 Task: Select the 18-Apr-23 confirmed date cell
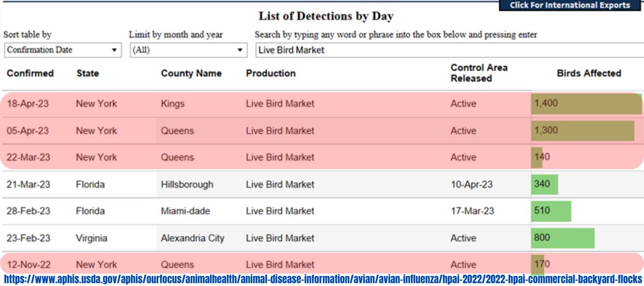27,103
